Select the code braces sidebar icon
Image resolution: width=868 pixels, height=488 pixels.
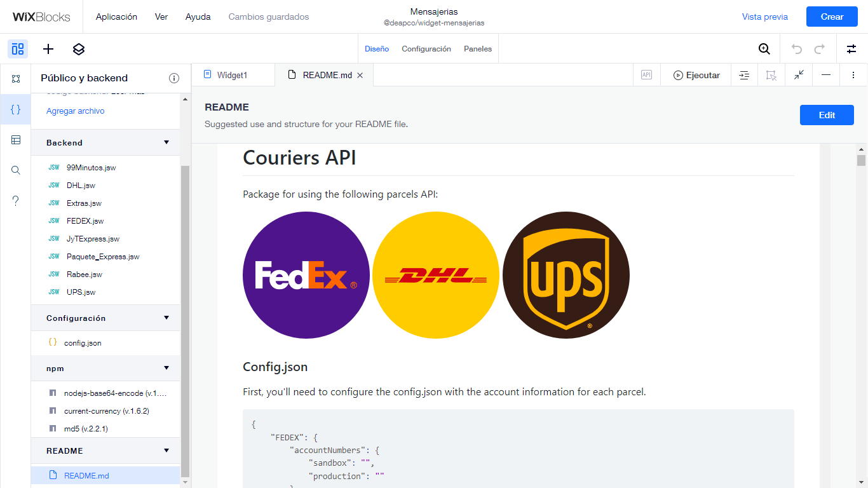pos(16,109)
